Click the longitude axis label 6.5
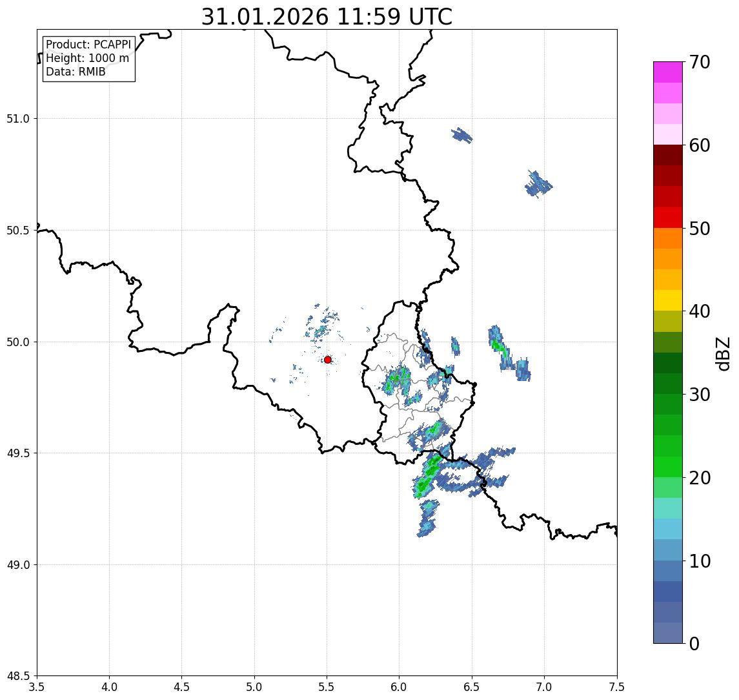Screen dimensions: 739x700 [x=472, y=687]
